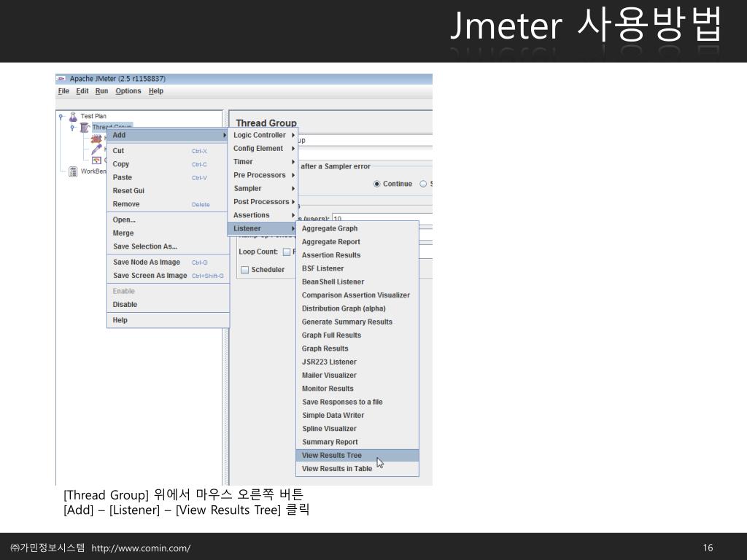This screenshot has width=747, height=560.
Task: Select the Test Plan tree item
Action: point(93,116)
